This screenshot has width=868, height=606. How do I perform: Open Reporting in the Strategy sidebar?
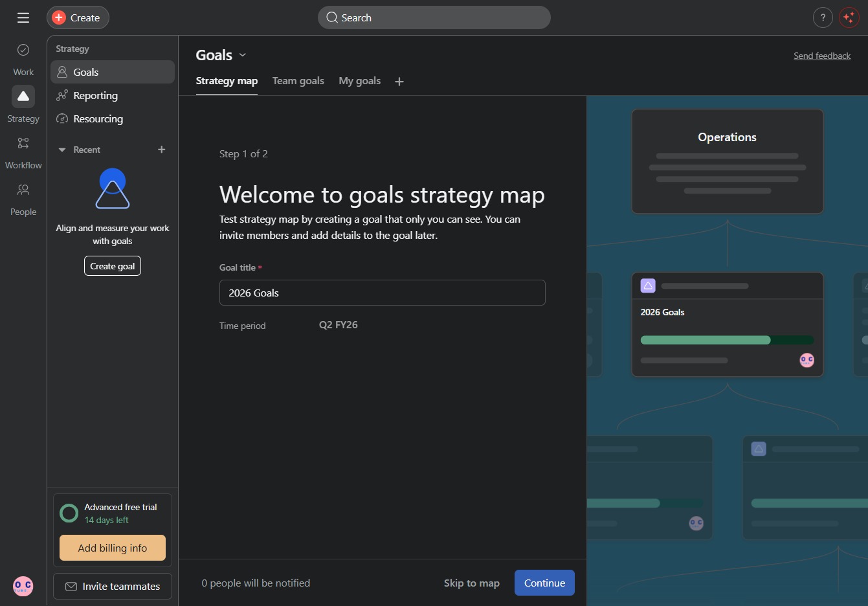[x=113, y=95]
